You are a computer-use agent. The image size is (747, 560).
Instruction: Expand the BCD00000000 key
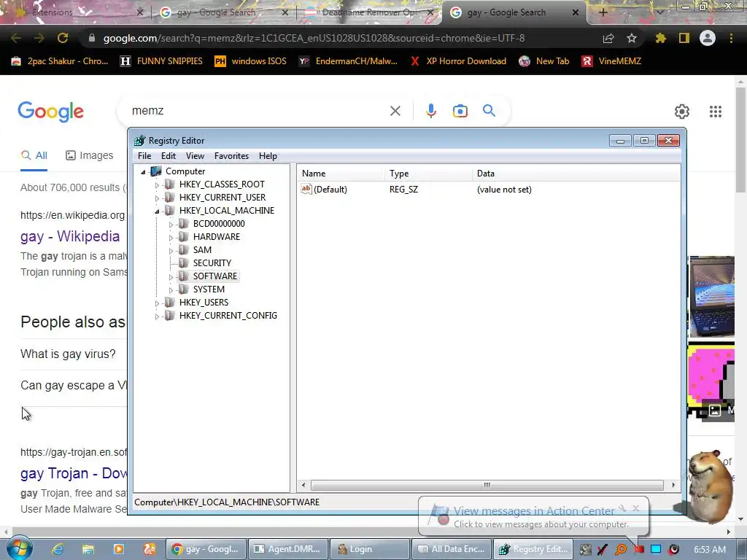click(x=171, y=225)
